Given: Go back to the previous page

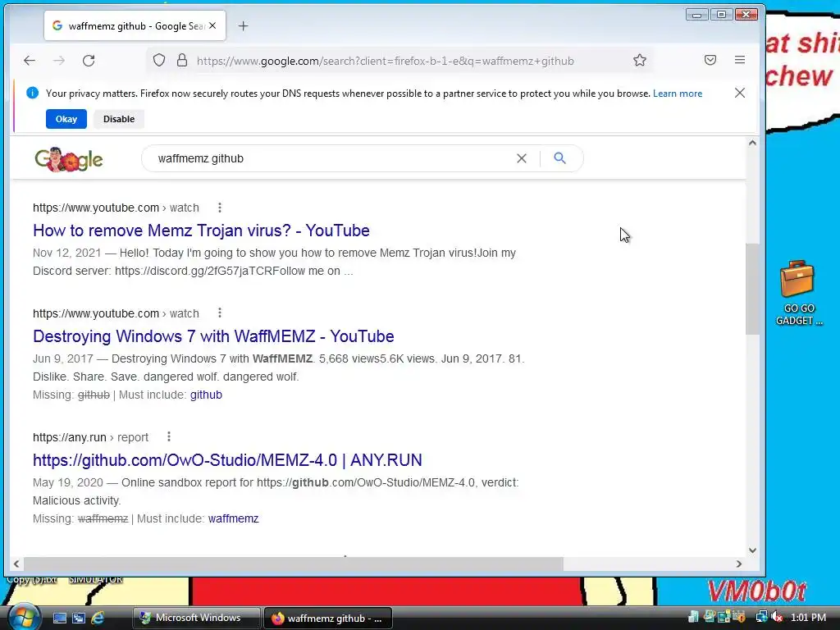Looking at the screenshot, I should coord(30,61).
